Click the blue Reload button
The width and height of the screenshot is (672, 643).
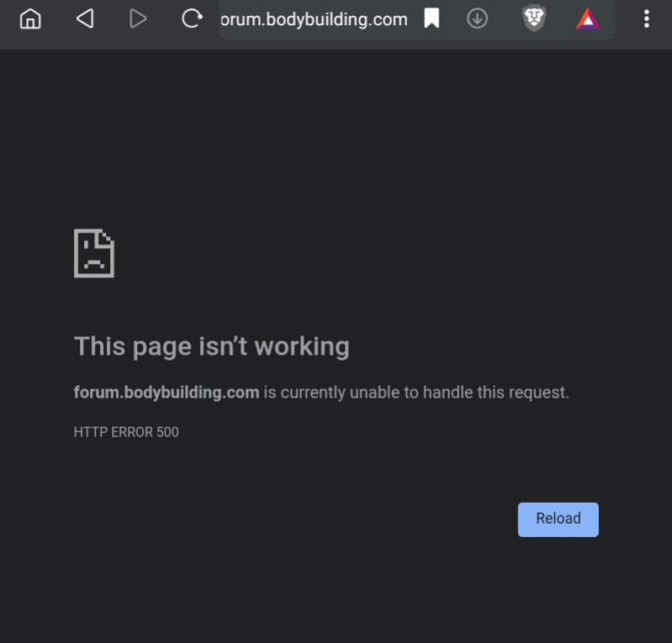click(558, 519)
